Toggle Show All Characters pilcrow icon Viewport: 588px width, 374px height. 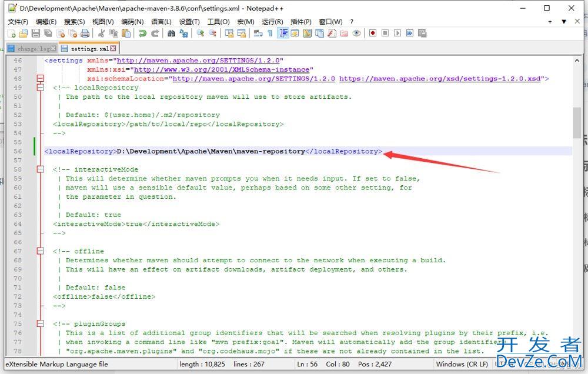coord(270,34)
